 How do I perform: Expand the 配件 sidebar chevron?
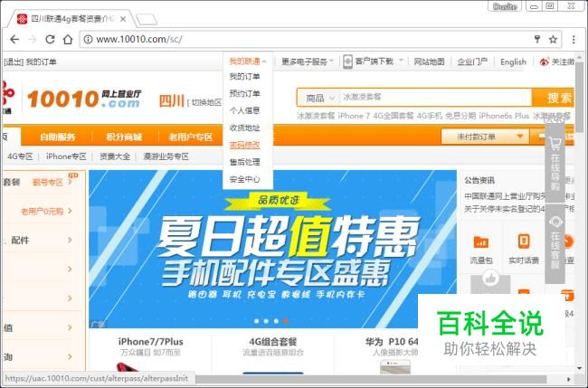[71, 240]
